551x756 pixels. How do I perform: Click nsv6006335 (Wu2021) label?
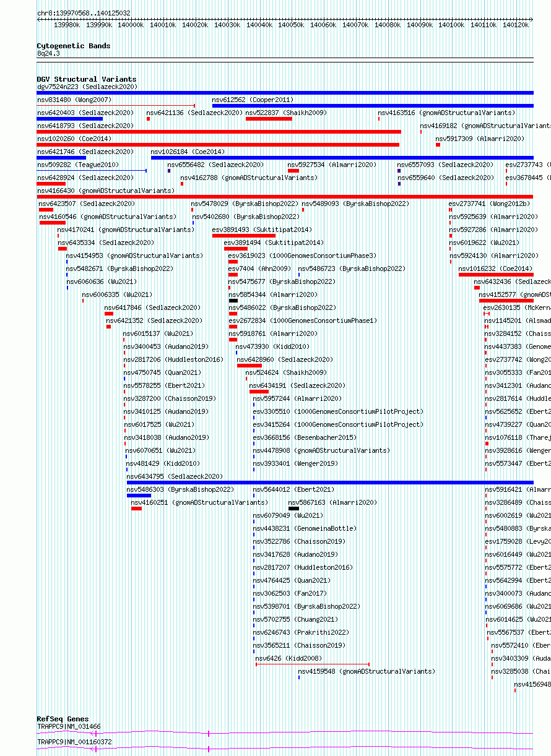[x=117, y=294]
